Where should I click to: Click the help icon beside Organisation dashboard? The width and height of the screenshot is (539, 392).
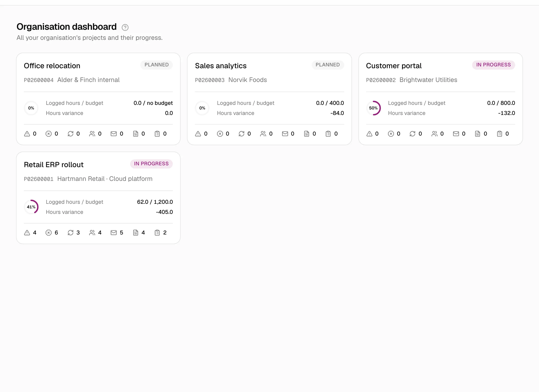(x=125, y=27)
